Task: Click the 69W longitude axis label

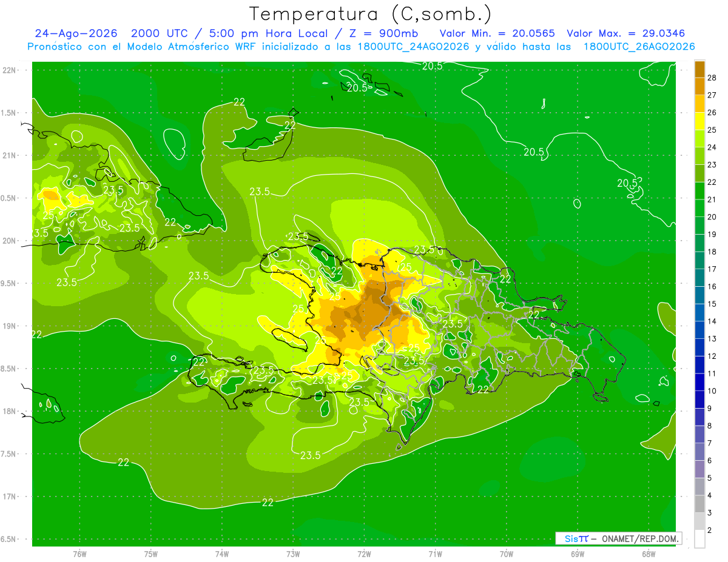Action: (x=578, y=554)
